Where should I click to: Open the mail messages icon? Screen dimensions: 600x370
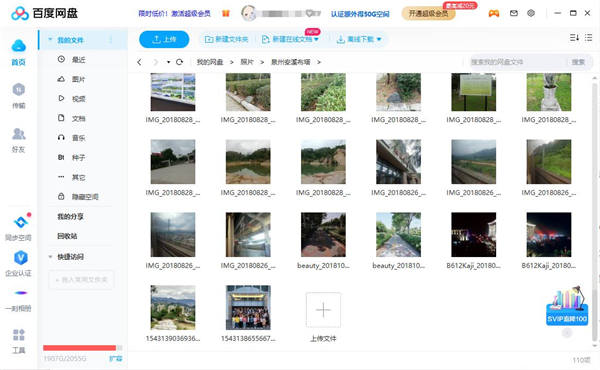(x=514, y=13)
